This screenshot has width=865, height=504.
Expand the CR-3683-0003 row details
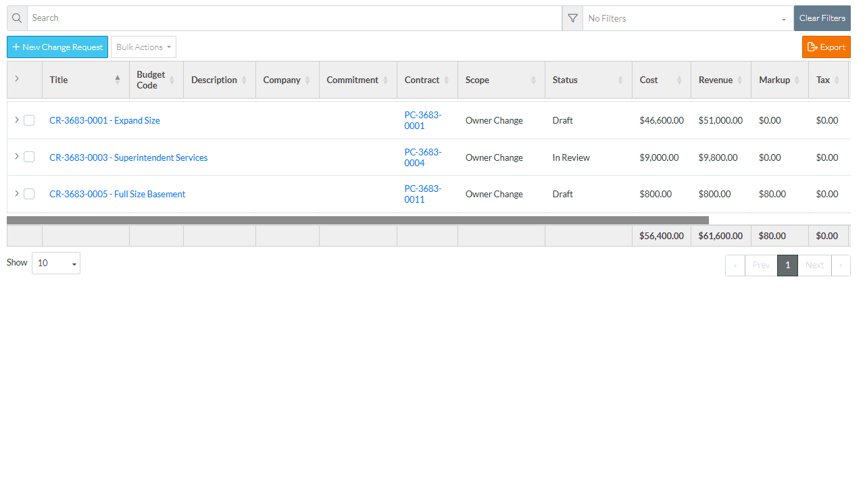coord(17,156)
